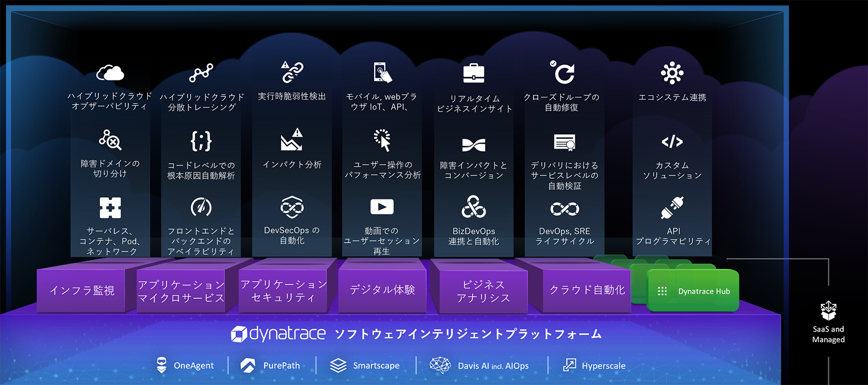The height and width of the screenshot is (385, 868).
Task: Click the API プログラマビリティ label
Action: pyautogui.click(x=673, y=236)
